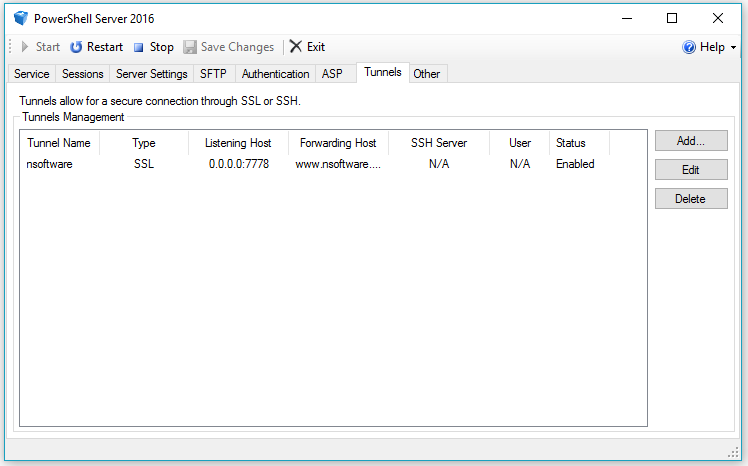The width and height of the screenshot is (748, 466).
Task: Switch to the Service tab
Action: click(31, 74)
